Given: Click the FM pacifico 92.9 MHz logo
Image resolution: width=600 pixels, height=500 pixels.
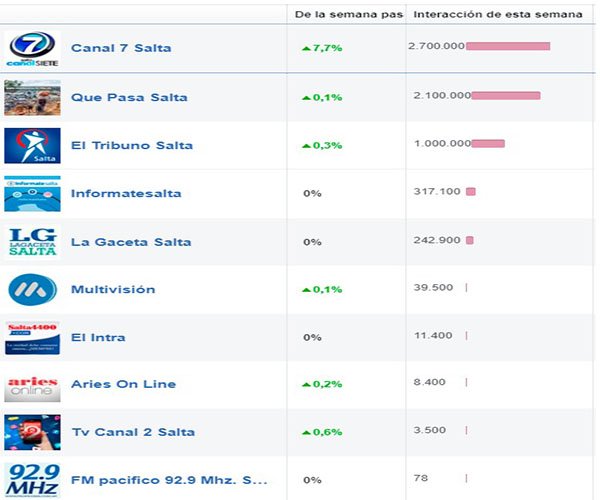Looking at the screenshot, I should [32, 480].
